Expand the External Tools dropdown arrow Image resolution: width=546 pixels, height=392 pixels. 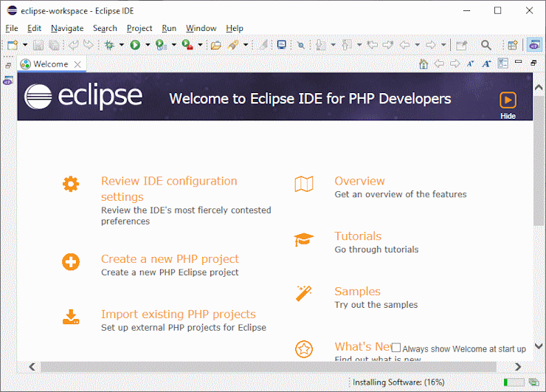click(x=200, y=45)
